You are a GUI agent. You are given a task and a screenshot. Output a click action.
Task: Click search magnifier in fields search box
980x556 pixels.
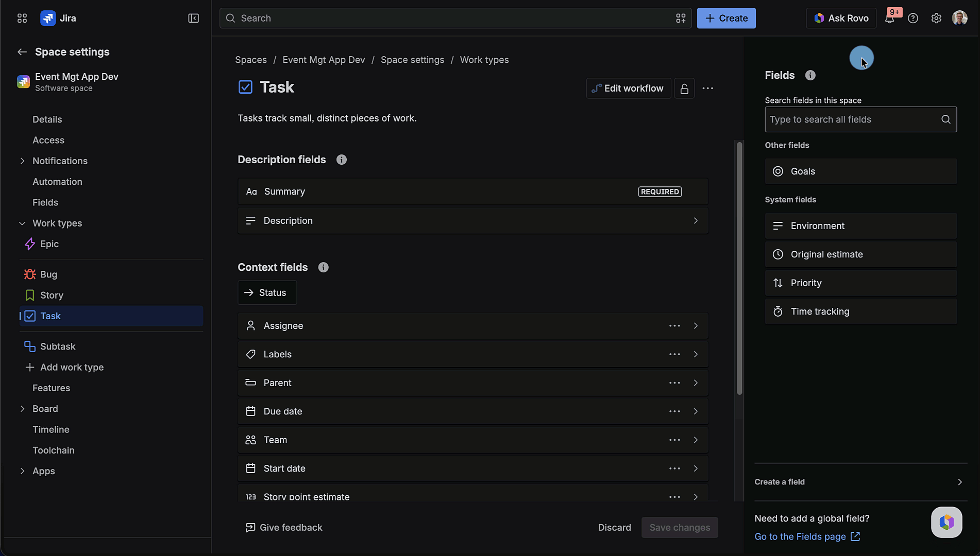pyautogui.click(x=946, y=119)
